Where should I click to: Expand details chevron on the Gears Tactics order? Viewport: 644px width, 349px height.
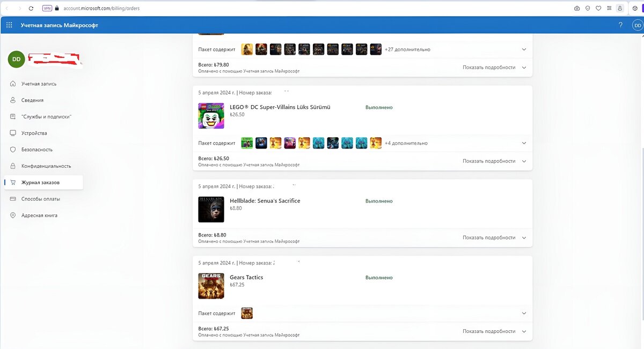(x=523, y=331)
